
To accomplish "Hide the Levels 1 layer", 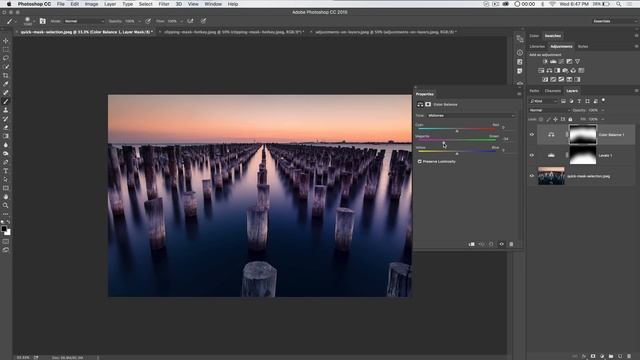I will tap(532, 155).
